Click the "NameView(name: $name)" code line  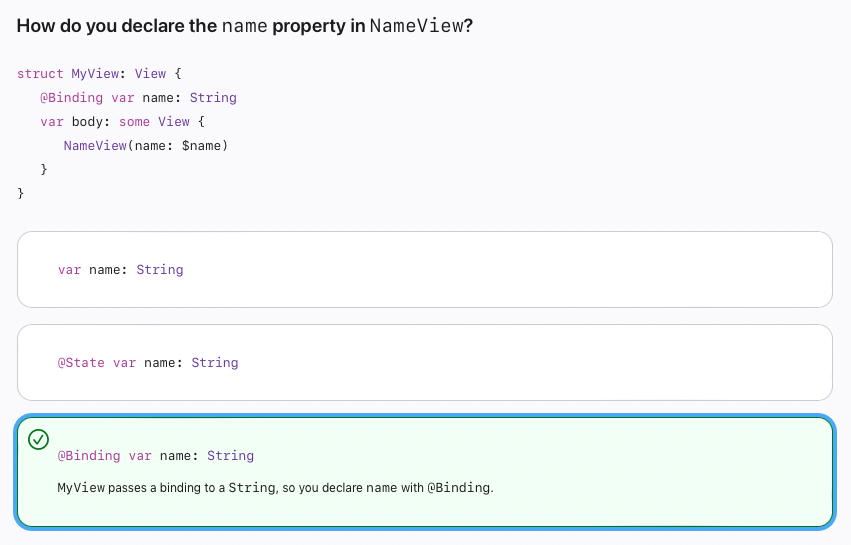pyautogui.click(x=146, y=146)
